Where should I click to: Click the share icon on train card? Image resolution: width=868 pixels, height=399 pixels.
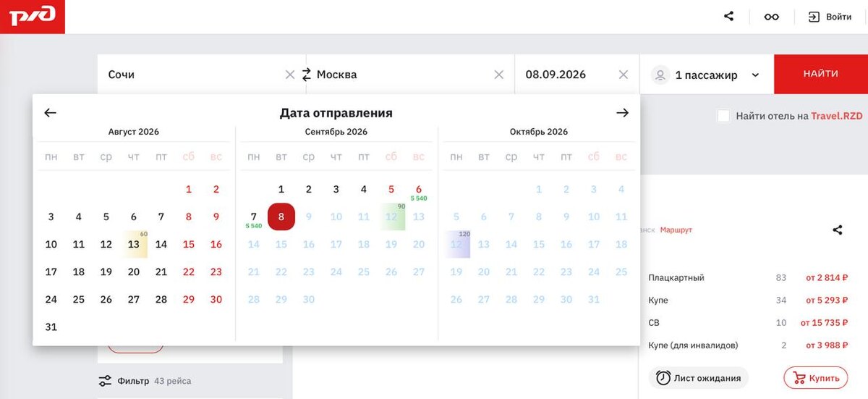[x=838, y=230]
